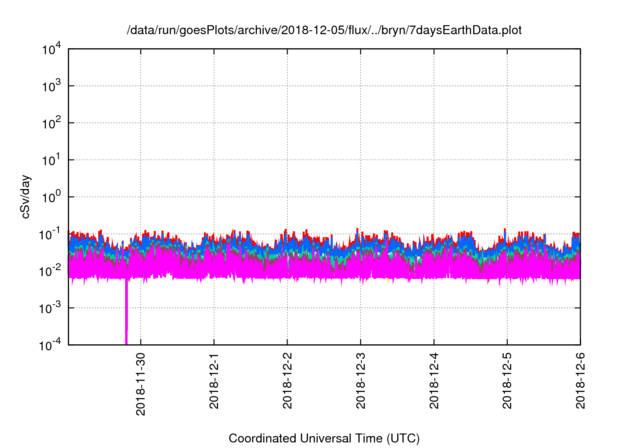Screen dimensions: 640x448
Task: Click the 2018-12-1 date tick label
Action: 214,381
